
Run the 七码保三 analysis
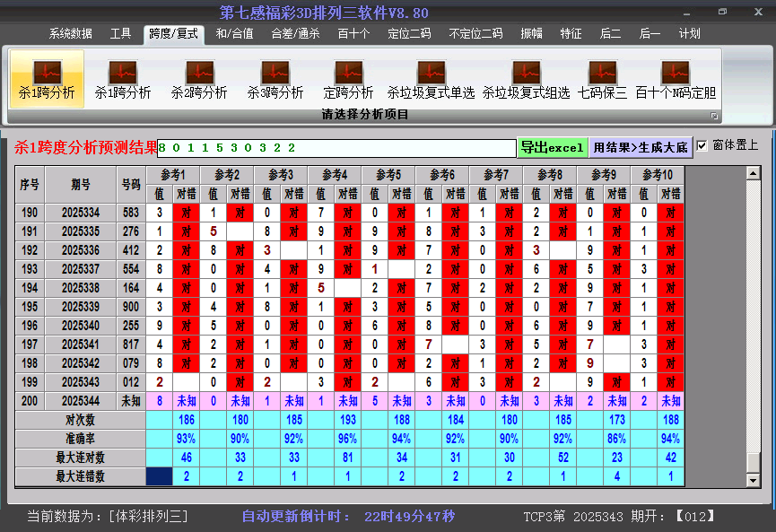(x=602, y=79)
